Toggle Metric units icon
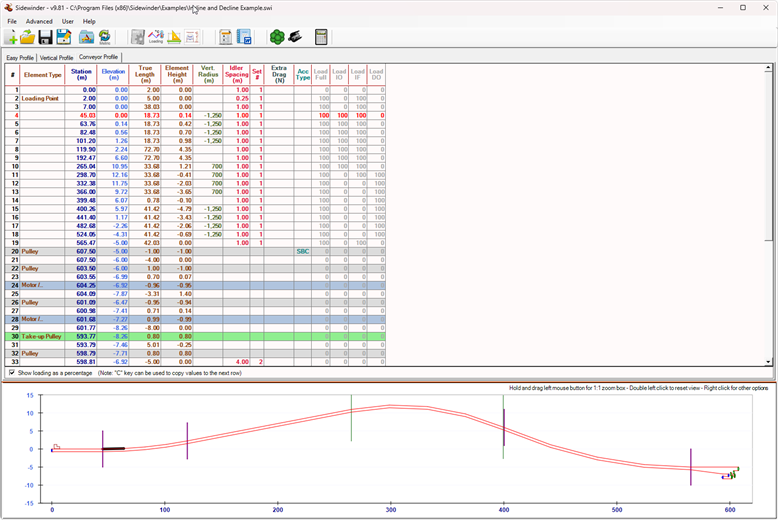778x520 pixels. click(104, 37)
